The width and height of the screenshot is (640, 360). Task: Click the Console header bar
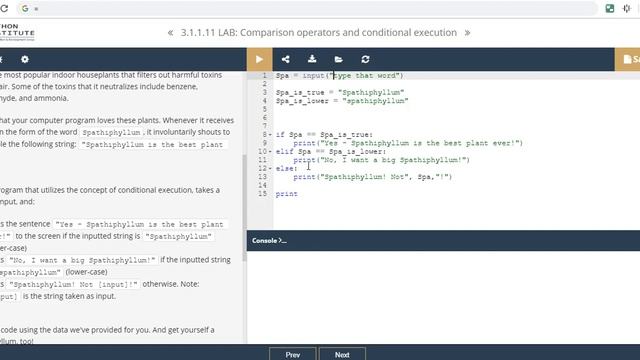[x=443, y=240]
